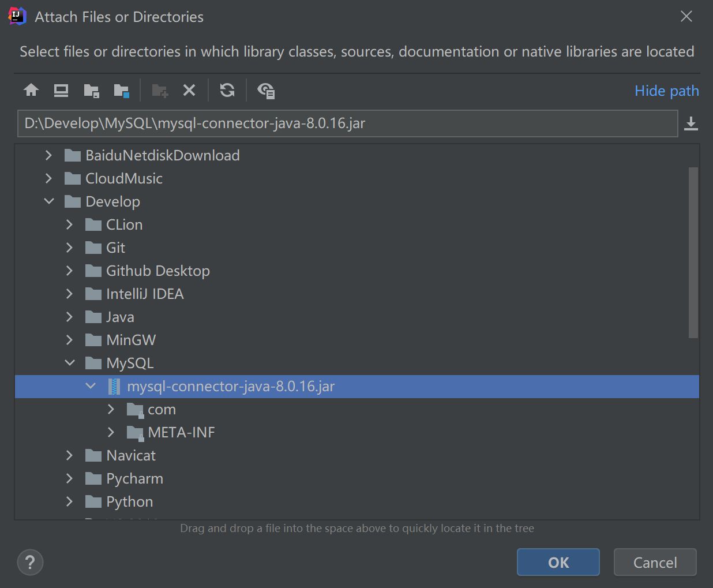
Task: Select the Project directory toolbar icon
Action: [91, 91]
